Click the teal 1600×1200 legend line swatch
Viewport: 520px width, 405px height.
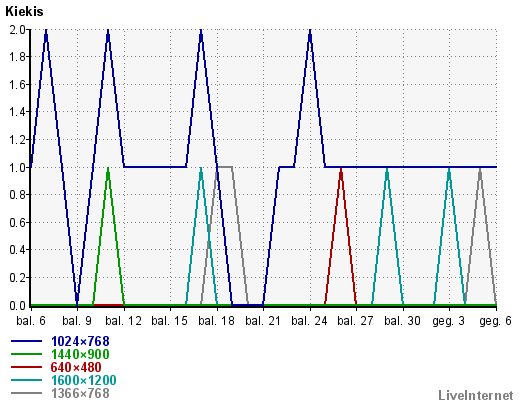click(x=27, y=380)
